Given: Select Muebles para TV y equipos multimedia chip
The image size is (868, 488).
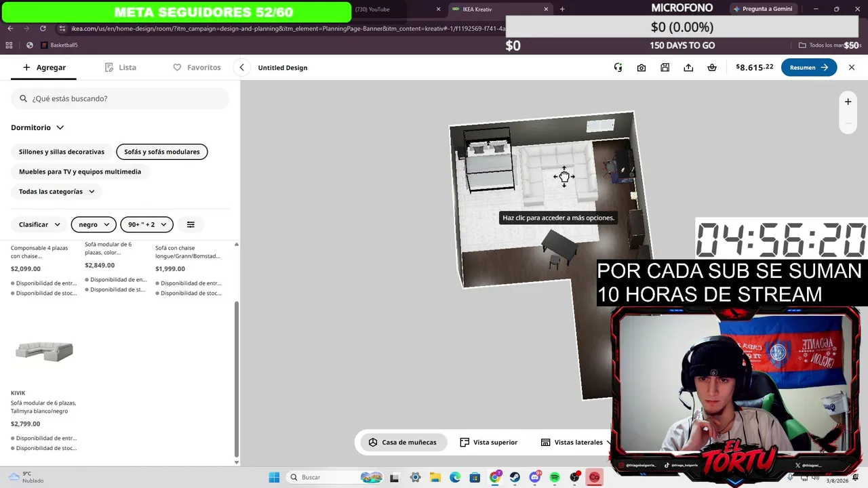Looking at the screenshot, I should [x=80, y=171].
